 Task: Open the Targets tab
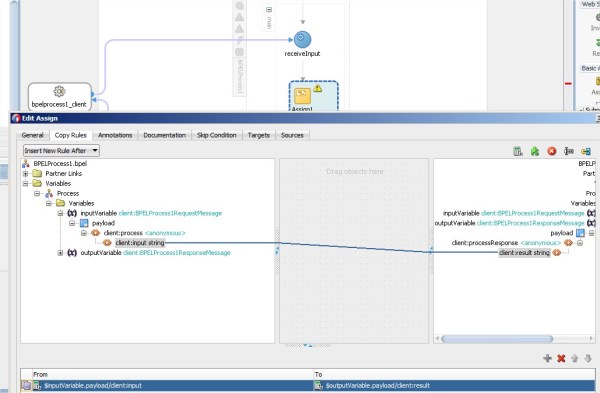[259, 135]
